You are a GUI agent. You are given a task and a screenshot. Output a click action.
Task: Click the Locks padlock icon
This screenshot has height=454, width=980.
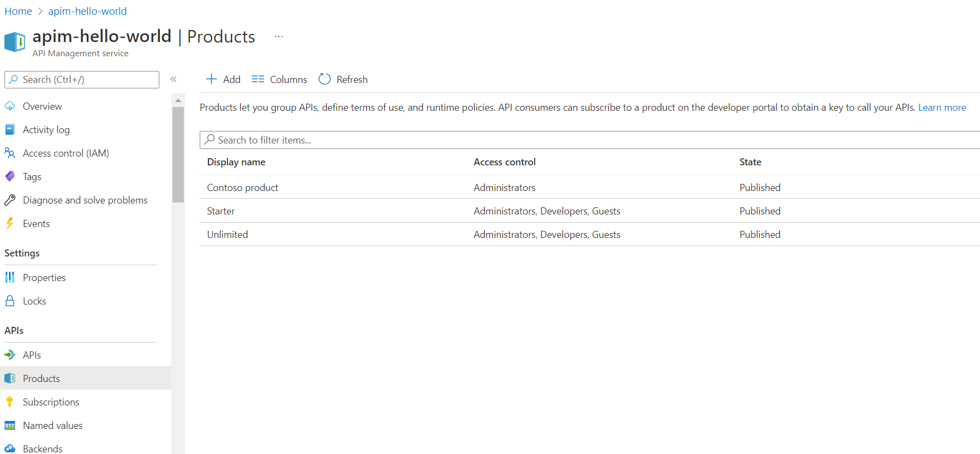(10, 301)
